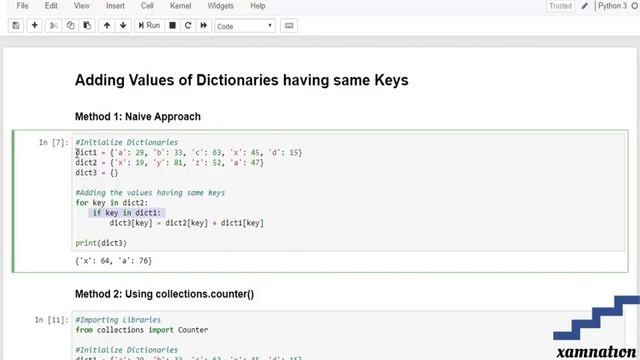The image size is (640, 360).
Task: Click the print(dict3) line
Action: 101,243
